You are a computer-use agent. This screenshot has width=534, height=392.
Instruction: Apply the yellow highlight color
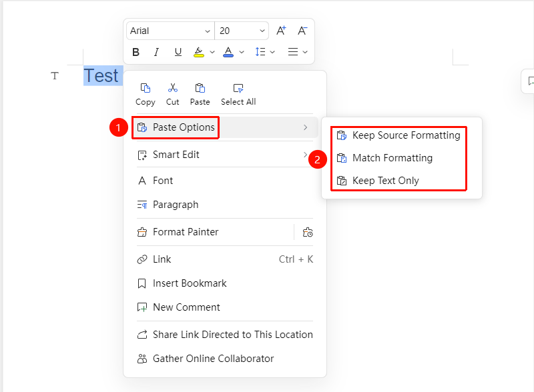pos(198,52)
